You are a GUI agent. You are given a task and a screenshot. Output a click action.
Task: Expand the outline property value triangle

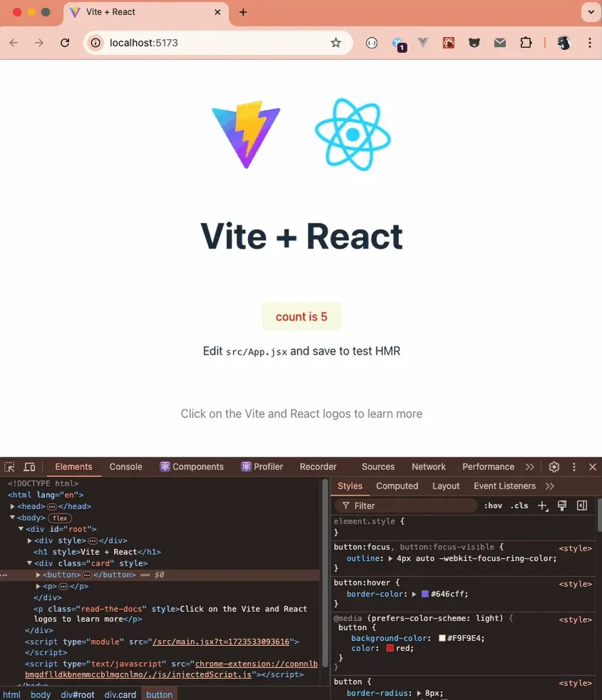coord(390,558)
